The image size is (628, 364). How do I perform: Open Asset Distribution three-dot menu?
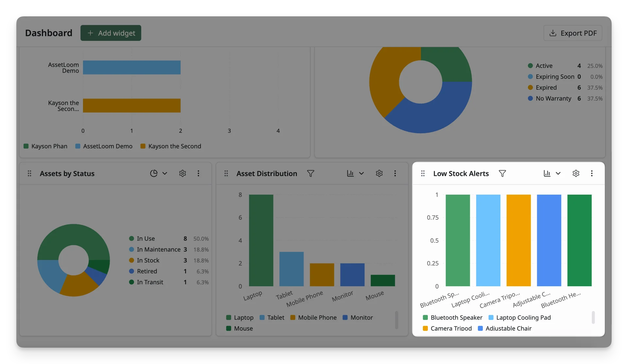pyautogui.click(x=395, y=174)
